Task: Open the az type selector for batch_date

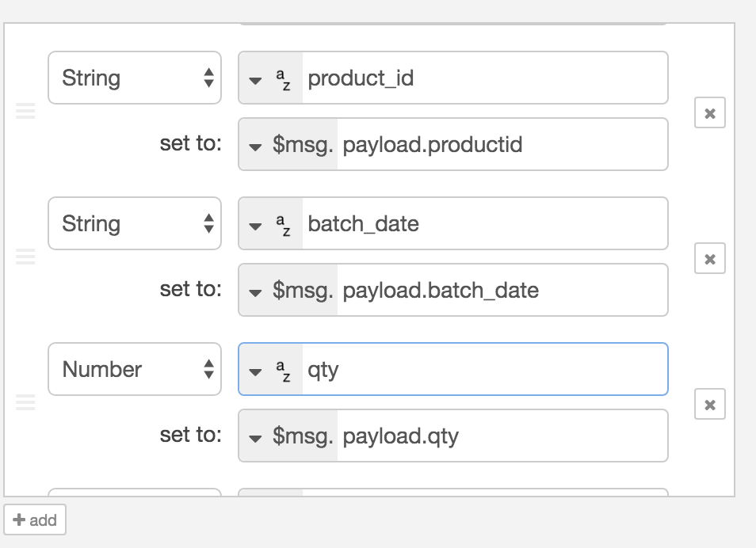Action: (x=270, y=223)
